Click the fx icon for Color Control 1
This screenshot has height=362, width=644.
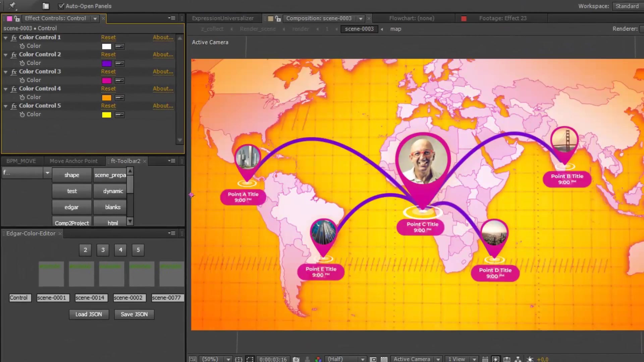(x=13, y=37)
